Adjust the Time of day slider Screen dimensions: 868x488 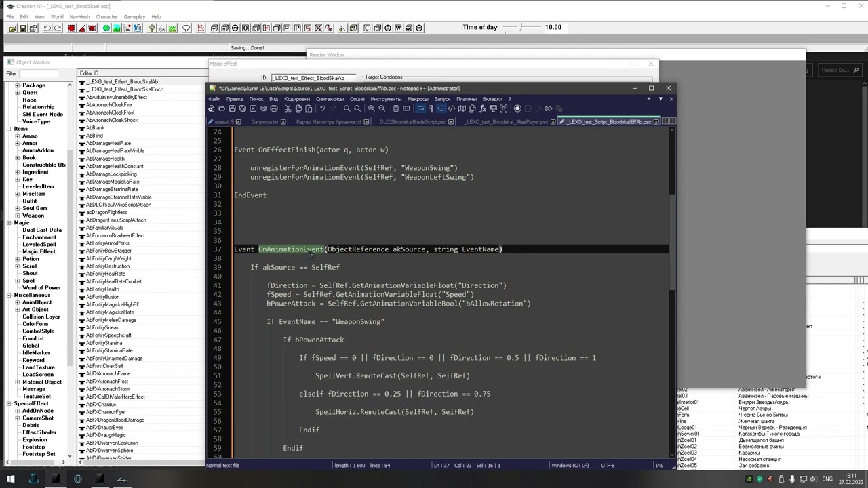pos(522,27)
